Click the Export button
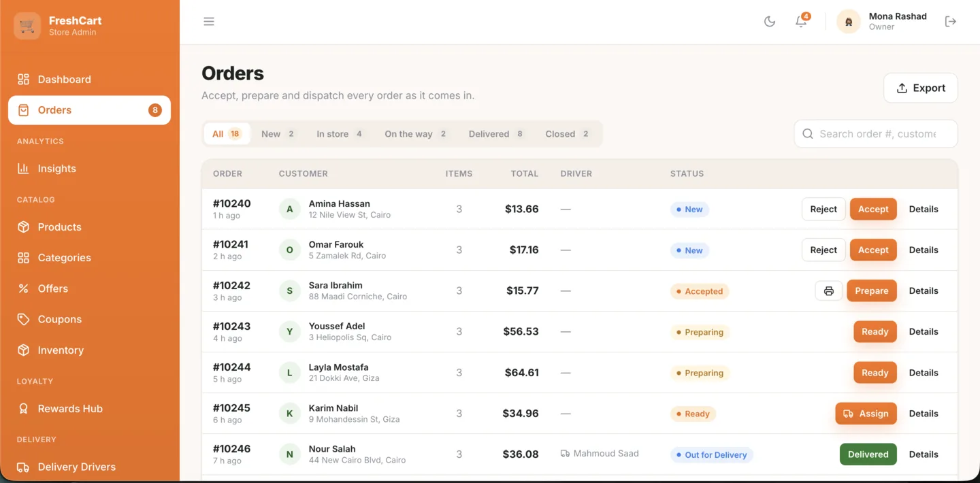Viewport: 980px width, 483px height. point(921,88)
